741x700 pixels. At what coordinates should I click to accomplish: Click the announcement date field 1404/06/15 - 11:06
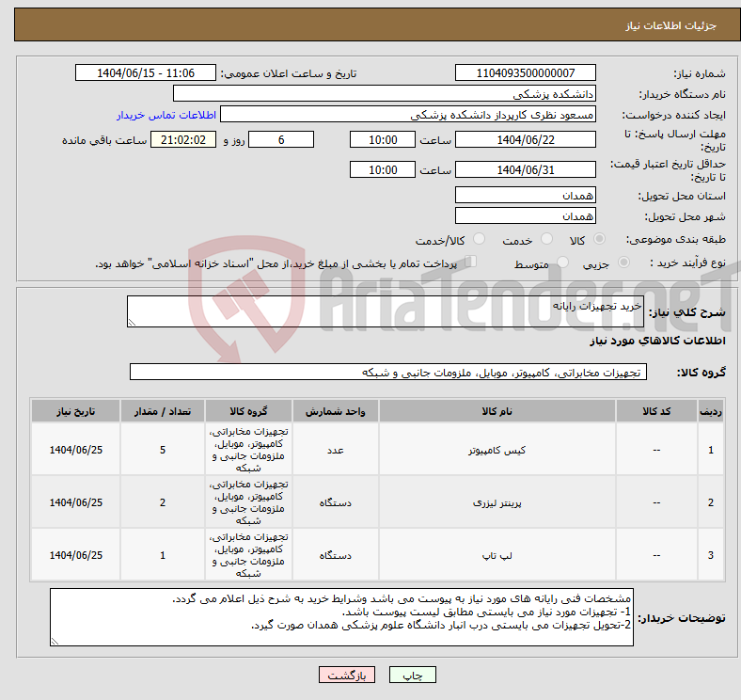click(x=146, y=72)
